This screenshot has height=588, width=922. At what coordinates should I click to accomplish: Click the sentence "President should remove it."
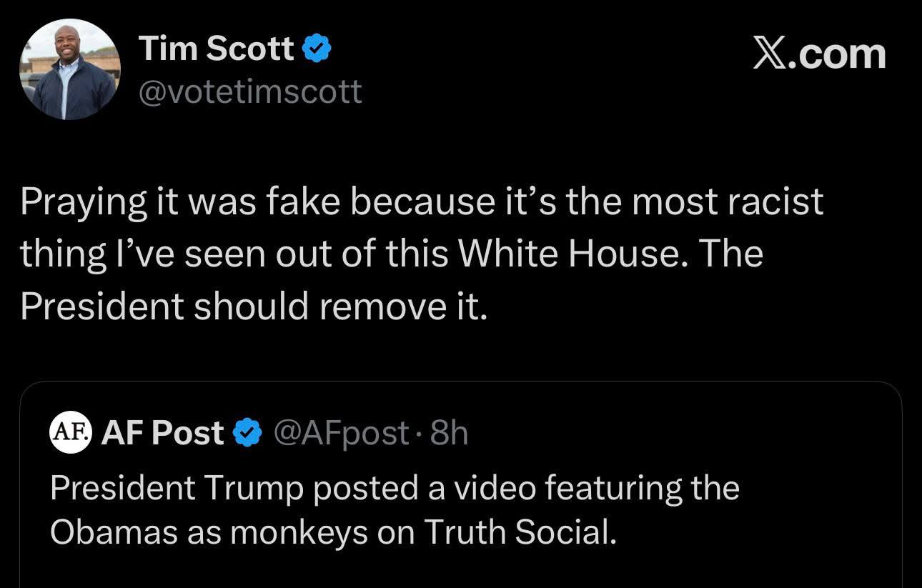pyautogui.click(x=254, y=306)
